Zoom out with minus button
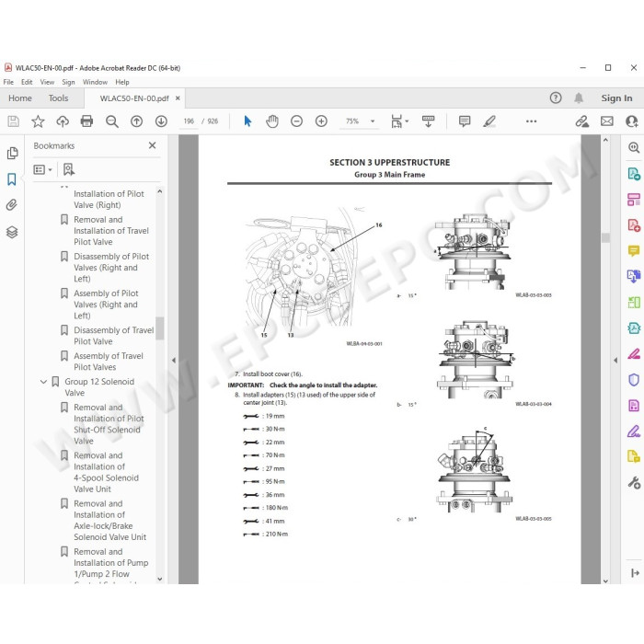Image resolution: width=644 pixels, height=644 pixels. click(x=296, y=121)
